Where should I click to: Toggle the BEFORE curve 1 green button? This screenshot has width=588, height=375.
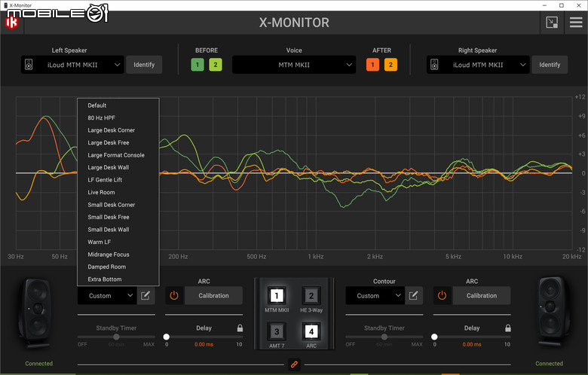pyautogui.click(x=198, y=65)
